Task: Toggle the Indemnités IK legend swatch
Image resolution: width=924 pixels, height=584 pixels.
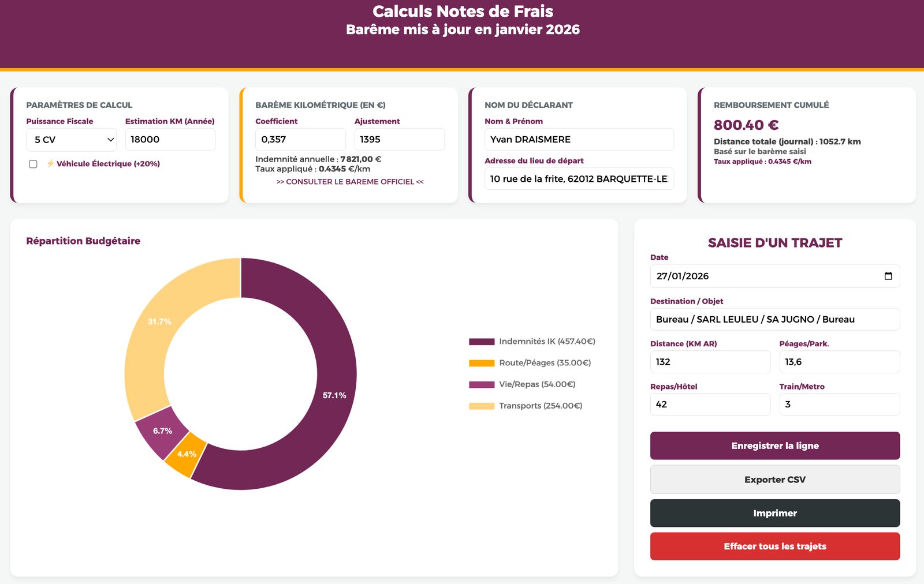Action: 482,342
